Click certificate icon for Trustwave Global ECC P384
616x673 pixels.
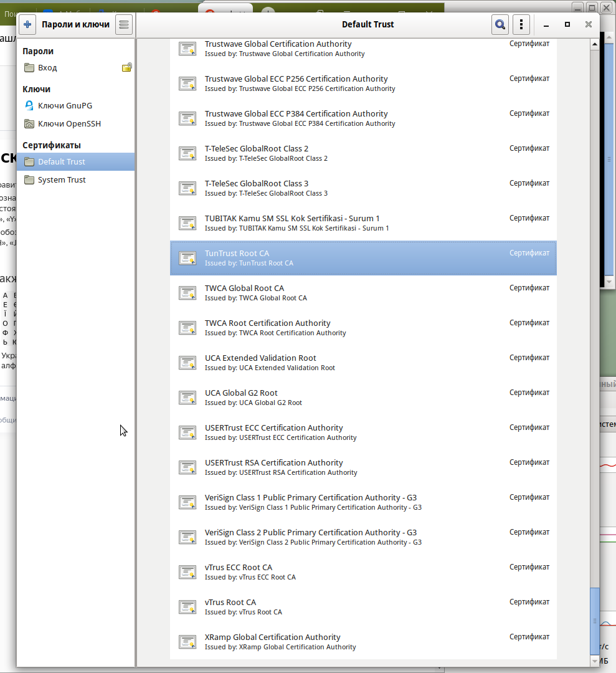(x=187, y=118)
